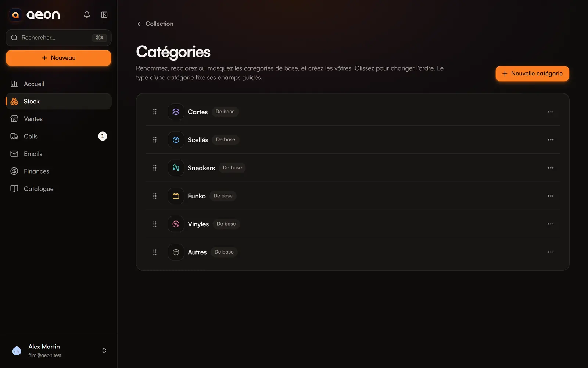Collapse the sidebar panel icon
Viewport: 588px width, 368px height.
[x=104, y=15]
